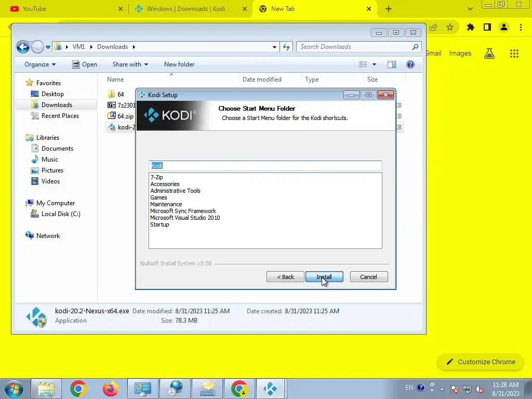Image resolution: width=532 pixels, height=399 pixels.
Task: Open Chrome three-dot menu
Action: point(521,27)
